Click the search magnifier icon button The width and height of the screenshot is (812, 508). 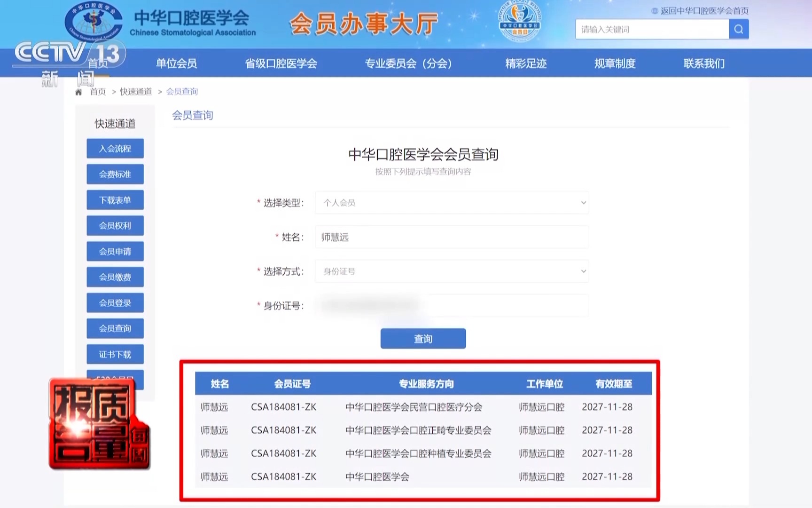click(x=738, y=29)
